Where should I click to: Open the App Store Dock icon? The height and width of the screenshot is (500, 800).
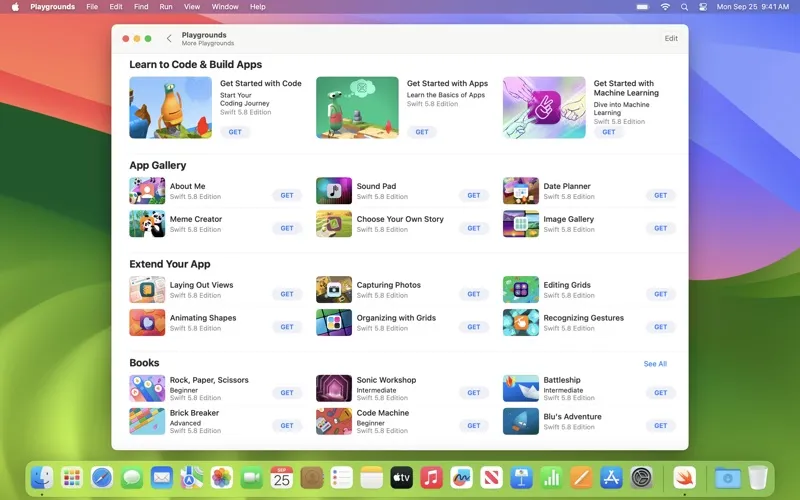[611, 478]
